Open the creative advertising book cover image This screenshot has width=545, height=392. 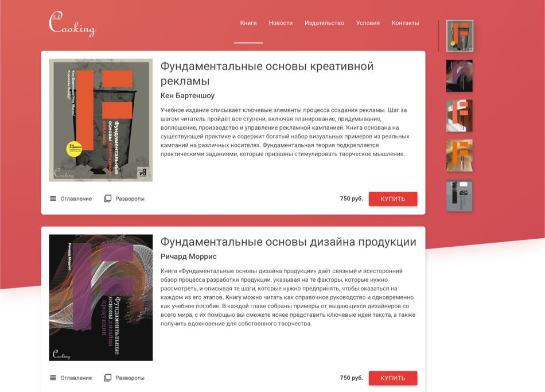point(101,121)
